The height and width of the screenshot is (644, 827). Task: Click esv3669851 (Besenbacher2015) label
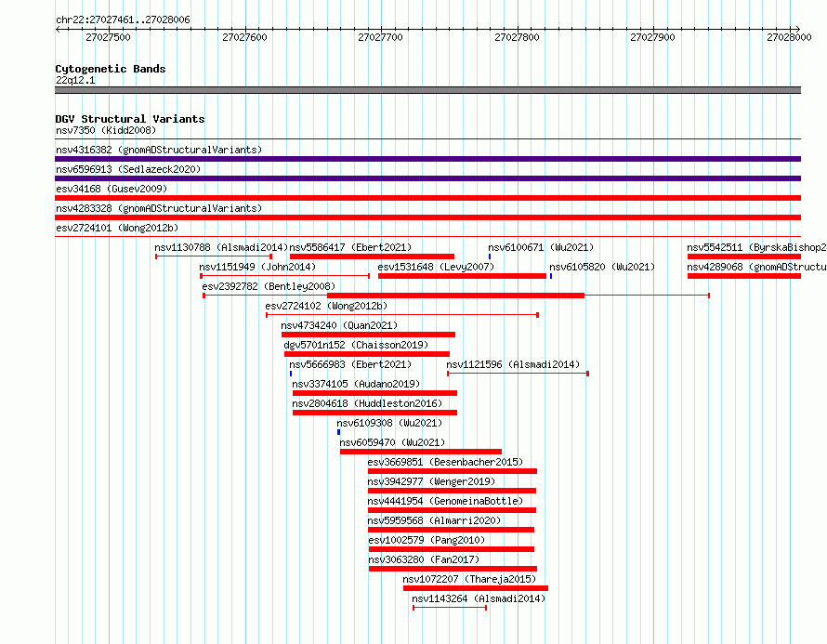[445, 462]
